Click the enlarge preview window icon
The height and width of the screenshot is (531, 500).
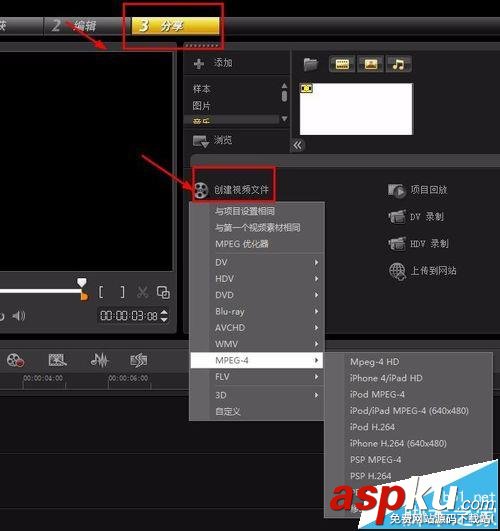[163, 293]
